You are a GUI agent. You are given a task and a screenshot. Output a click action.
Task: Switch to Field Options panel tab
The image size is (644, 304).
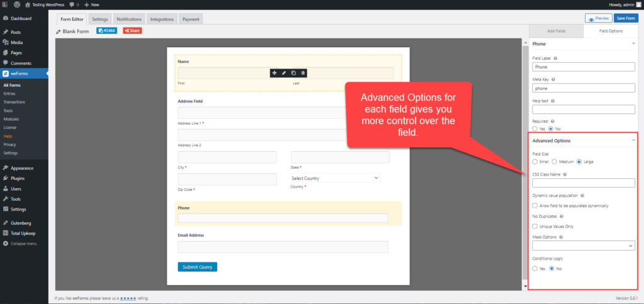[x=610, y=31]
